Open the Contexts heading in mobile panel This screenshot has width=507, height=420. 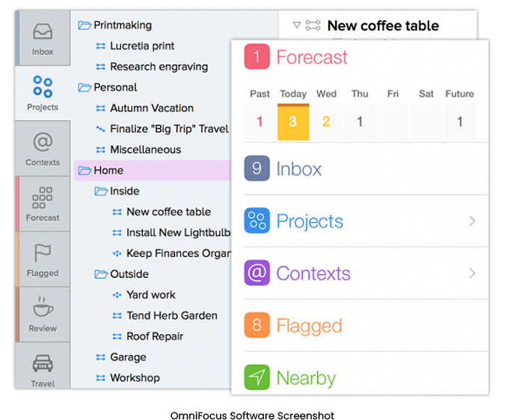313,274
